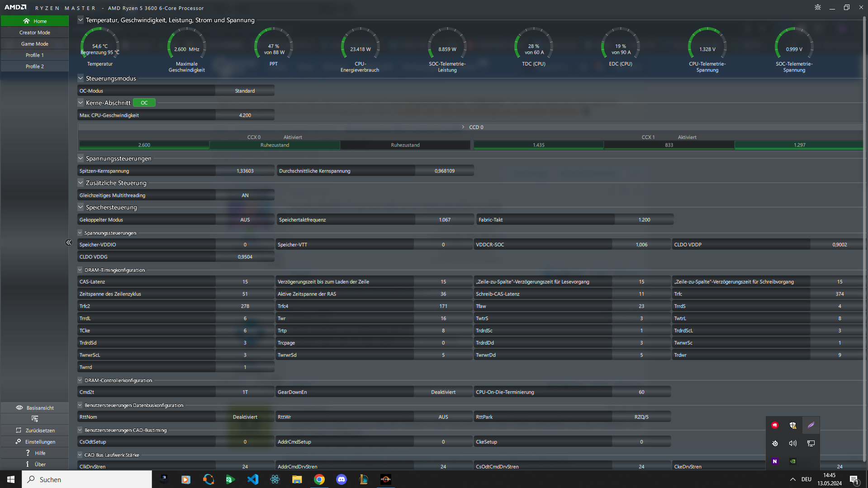
Task: Expand the CCD 0 chevron
Action: point(463,127)
